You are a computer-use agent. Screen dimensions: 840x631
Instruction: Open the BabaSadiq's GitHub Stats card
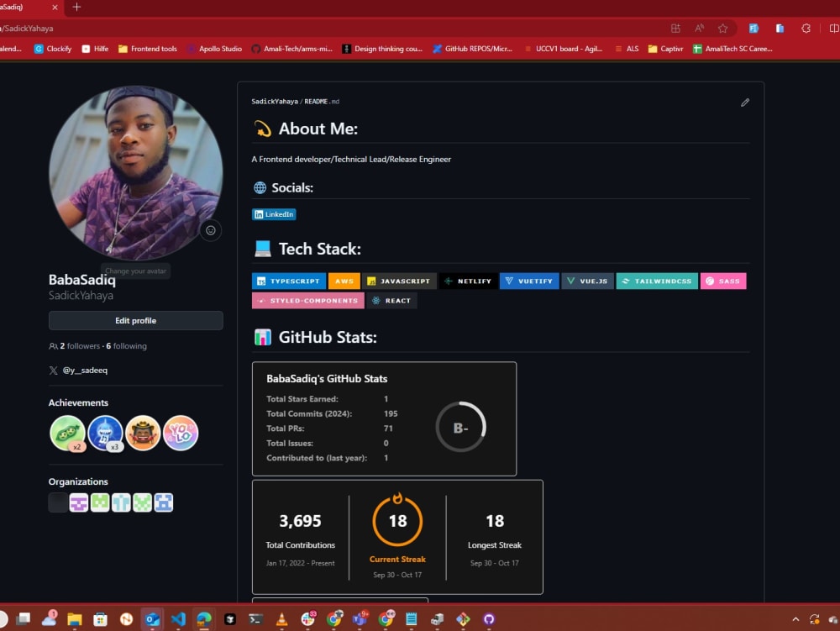pyautogui.click(x=384, y=419)
